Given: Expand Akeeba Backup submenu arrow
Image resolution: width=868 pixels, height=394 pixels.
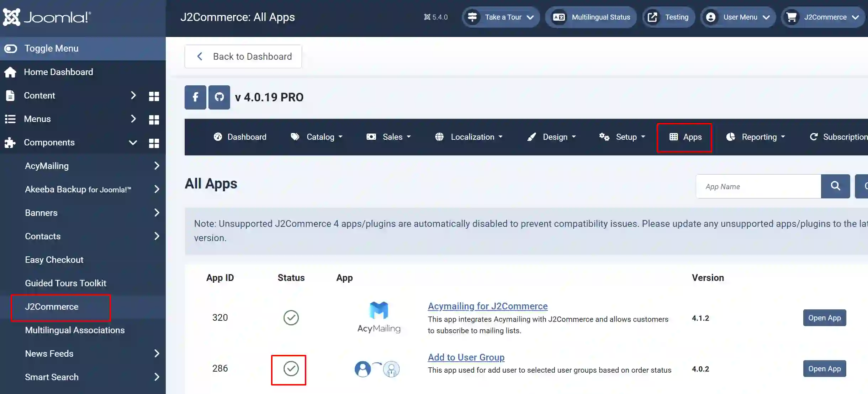Looking at the screenshot, I should (x=157, y=189).
